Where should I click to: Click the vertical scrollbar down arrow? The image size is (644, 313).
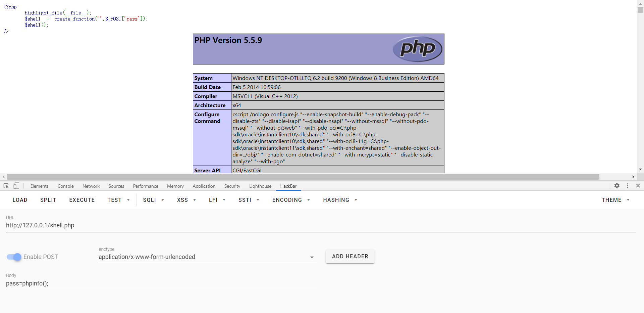[x=640, y=170]
